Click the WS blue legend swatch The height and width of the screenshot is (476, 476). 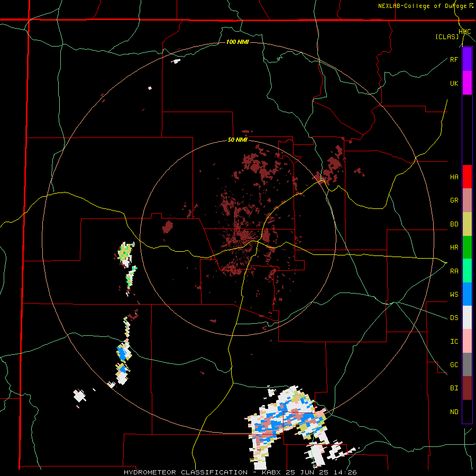[x=467, y=294]
